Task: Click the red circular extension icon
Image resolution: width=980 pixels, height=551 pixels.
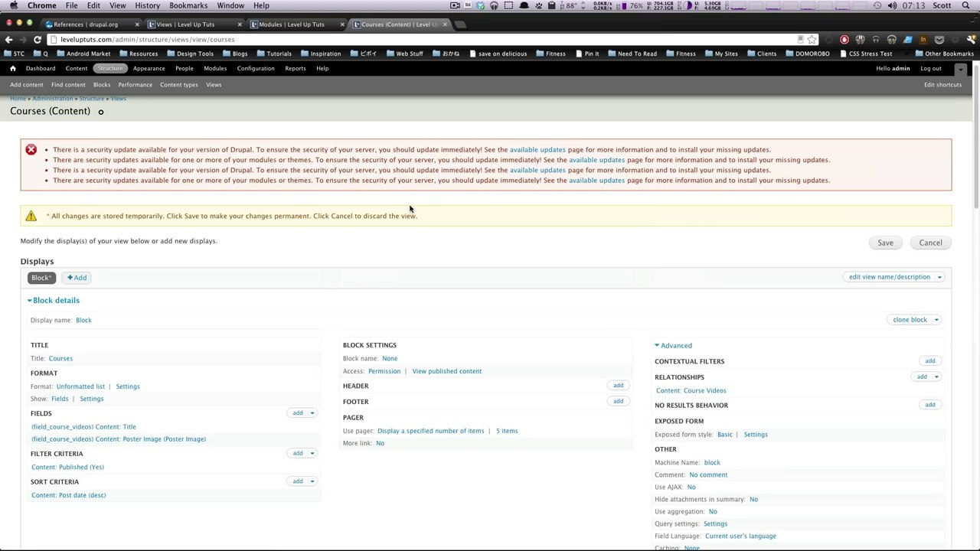Action: (x=844, y=39)
